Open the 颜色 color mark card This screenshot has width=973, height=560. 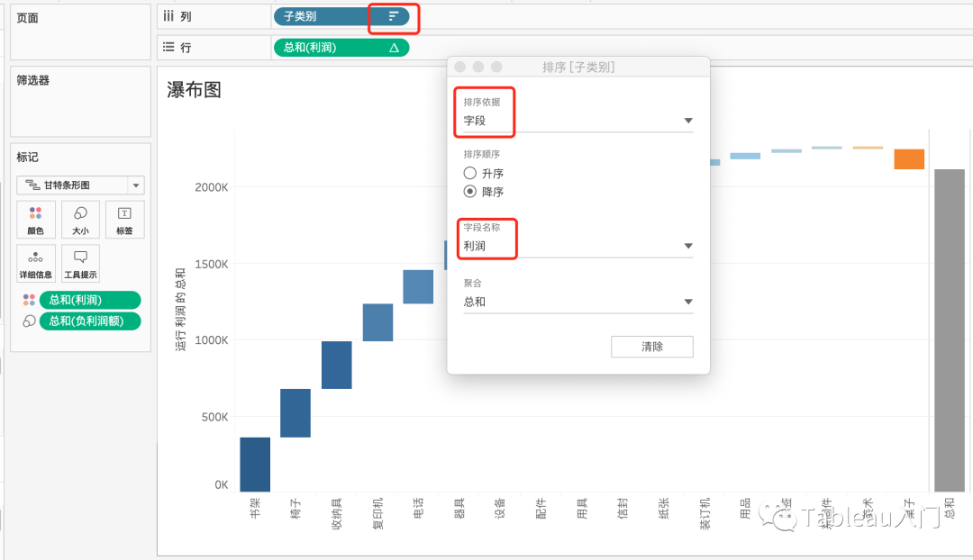(36, 220)
